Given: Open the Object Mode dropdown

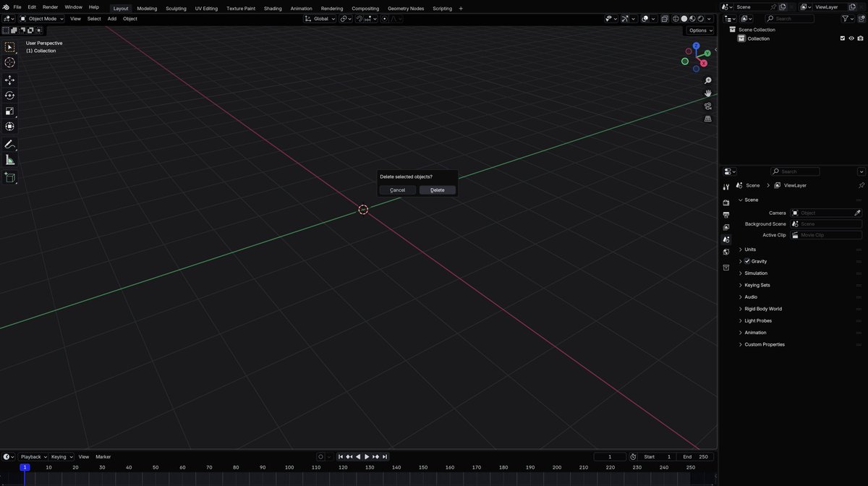Looking at the screenshot, I should coord(41,19).
